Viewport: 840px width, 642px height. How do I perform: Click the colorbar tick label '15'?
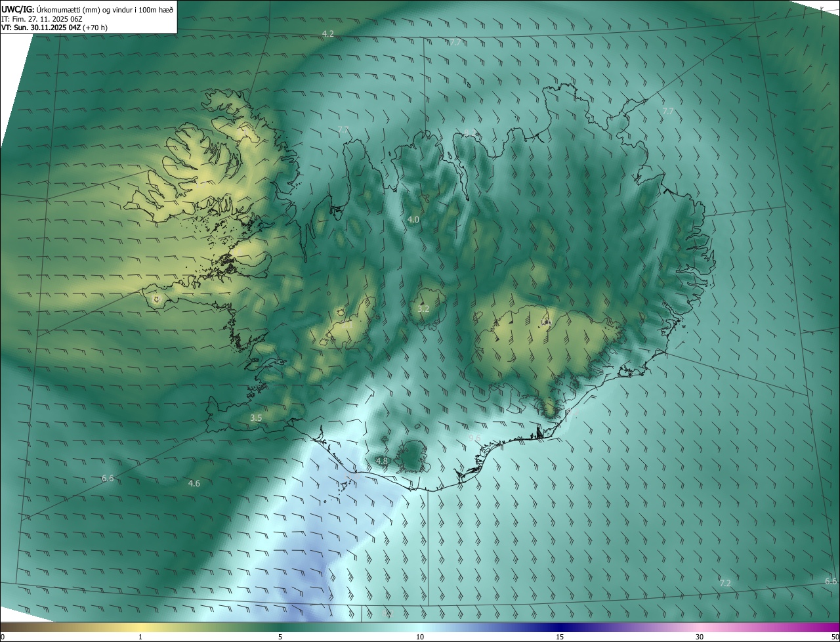(560, 637)
